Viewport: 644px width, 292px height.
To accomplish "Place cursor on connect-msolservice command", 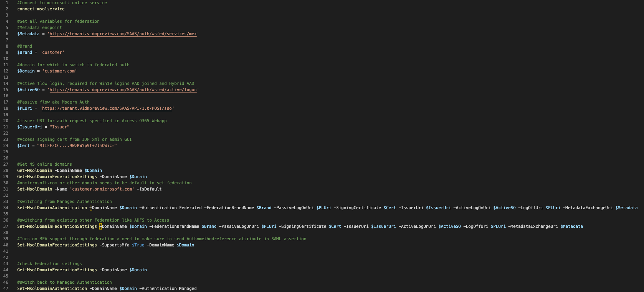I will (41, 9).
